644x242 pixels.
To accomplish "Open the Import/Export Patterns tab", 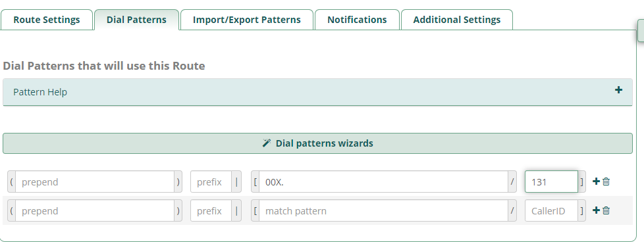I will [246, 20].
